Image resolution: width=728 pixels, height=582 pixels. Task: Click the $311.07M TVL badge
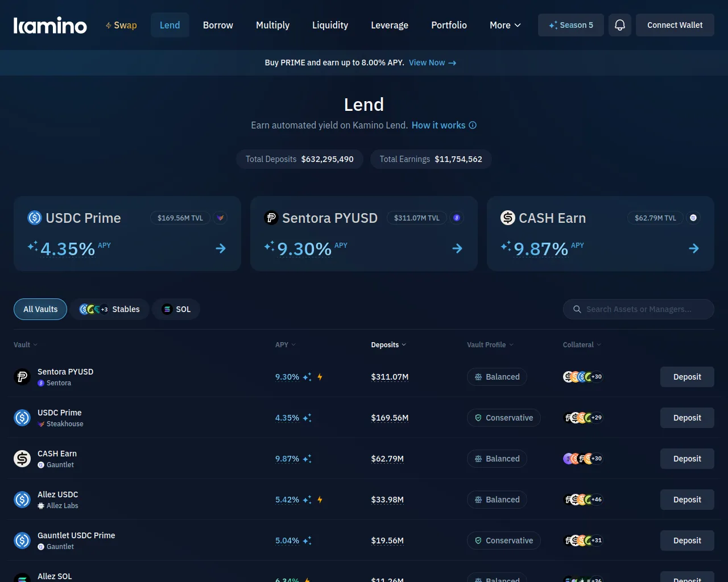[417, 218]
